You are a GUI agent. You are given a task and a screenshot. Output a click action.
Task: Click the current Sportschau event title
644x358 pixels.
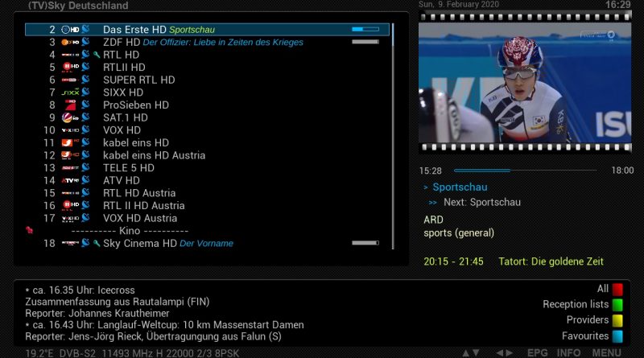[460, 187]
